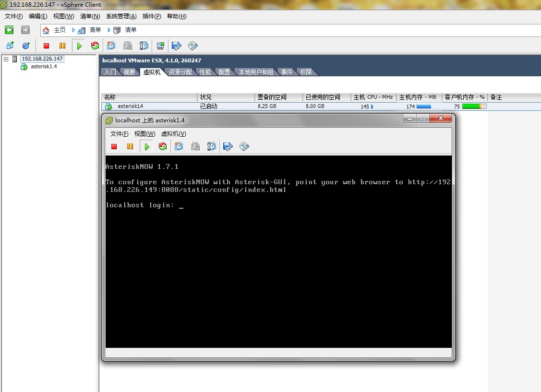Click the new resource pool icon
This screenshot has height=392, width=541.
[x=26, y=46]
